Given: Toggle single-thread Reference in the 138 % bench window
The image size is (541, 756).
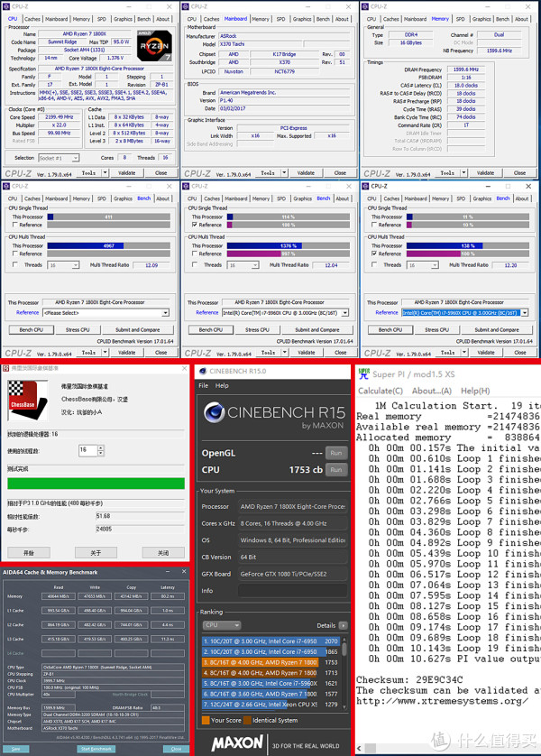Looking at the screenshot, I should (374, 225).
